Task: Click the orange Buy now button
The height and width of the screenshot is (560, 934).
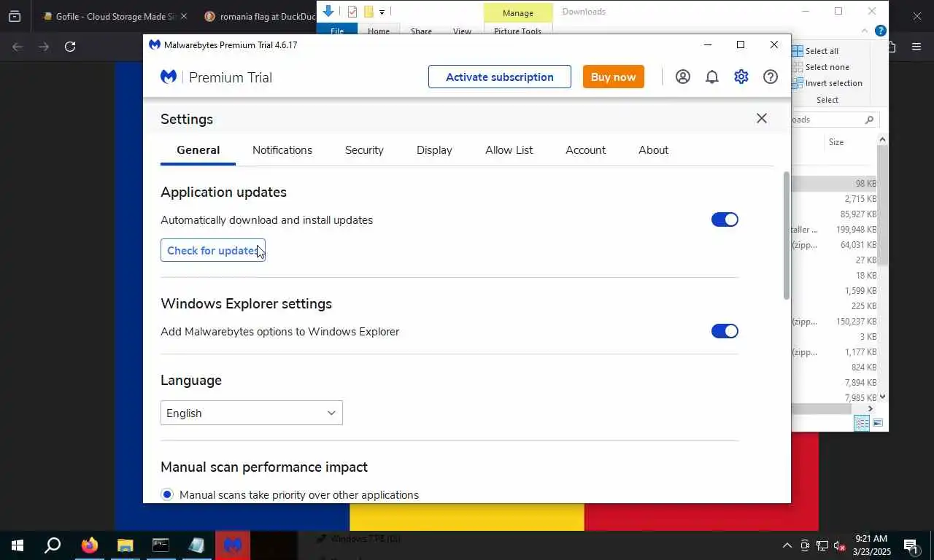Action: 614,77
